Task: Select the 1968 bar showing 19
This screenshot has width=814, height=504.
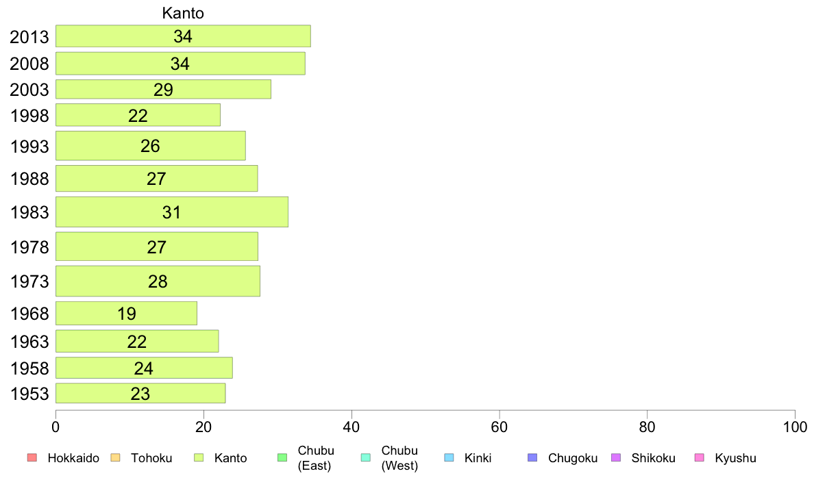Action: pos(127,314)
